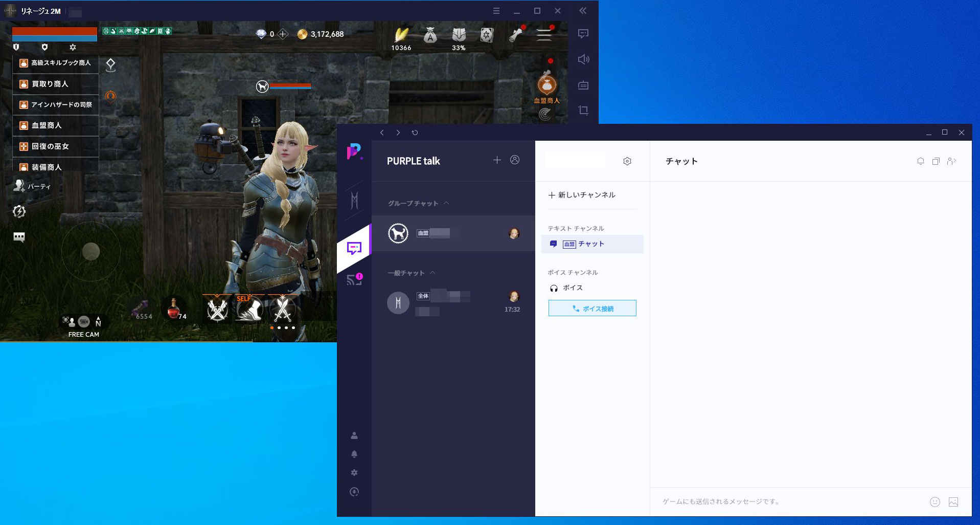Click the player HP bar at top left
The image size is (980, 525).
click(55, 31)
